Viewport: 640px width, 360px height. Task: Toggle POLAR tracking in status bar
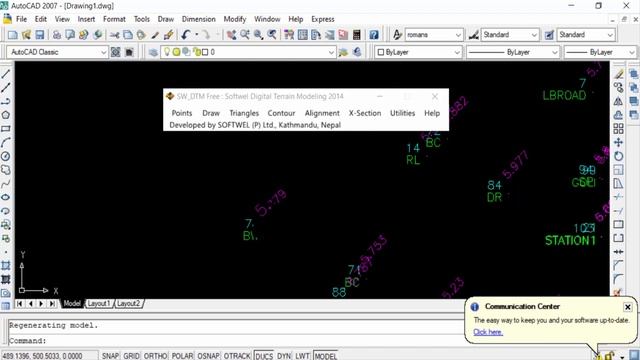click(182, 356)
